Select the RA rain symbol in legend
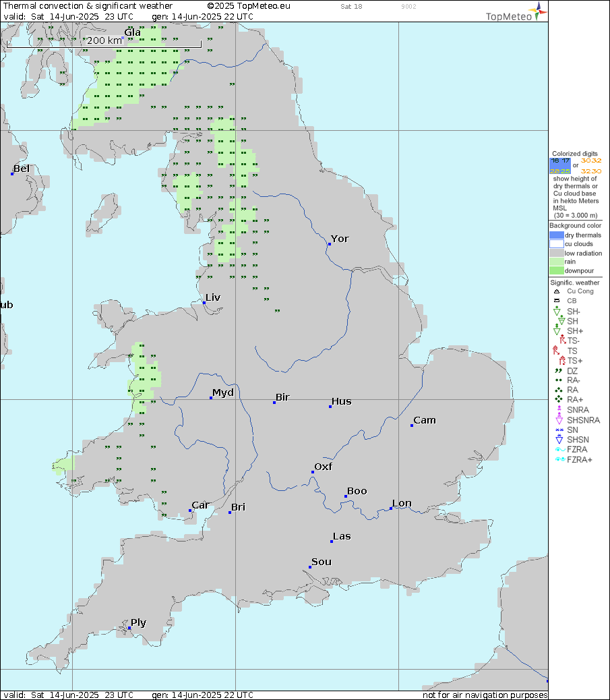The width and height of the screenshot is (610, 700). [558, 390]
